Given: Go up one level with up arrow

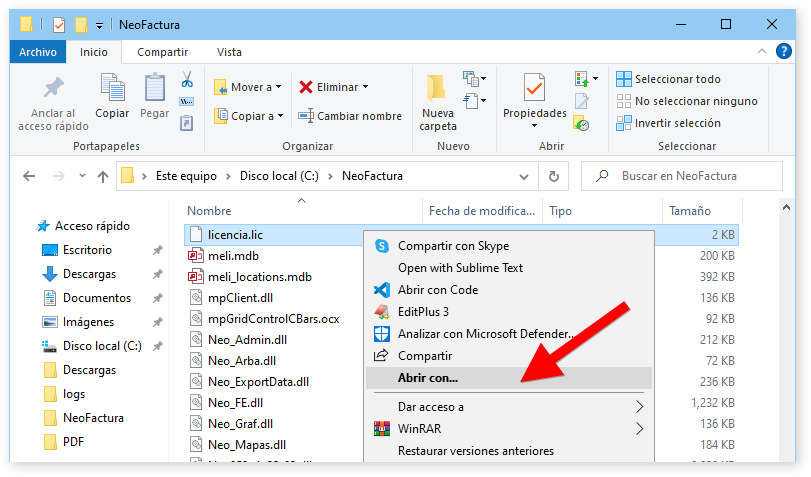Looking at the screenshot, I should click(102, 176).
